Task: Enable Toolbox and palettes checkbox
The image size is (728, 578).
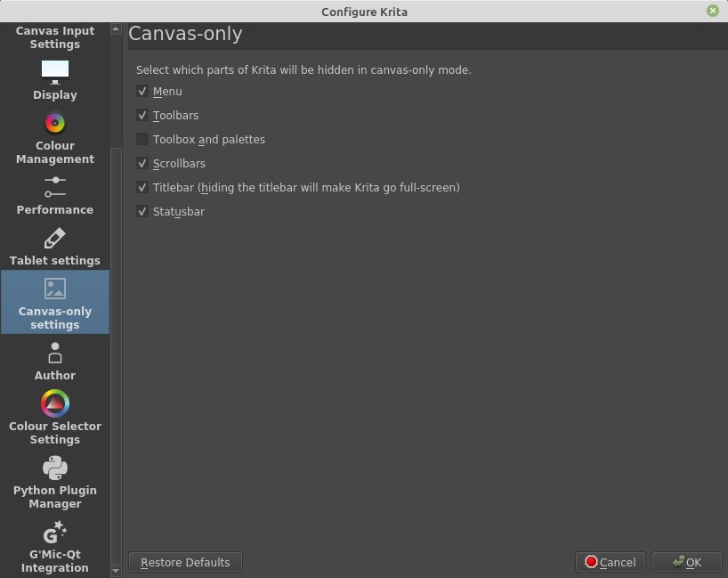Action: pyautogui.click(x=142, y=140)
